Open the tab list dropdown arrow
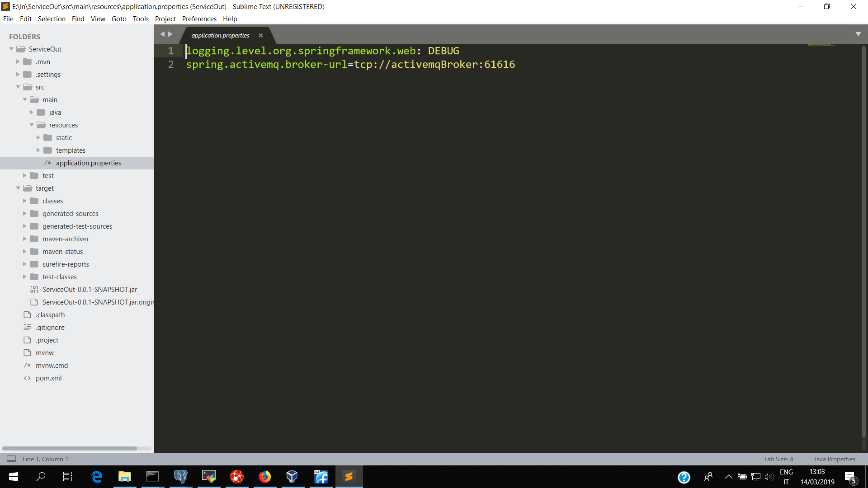This screenshot has width=868, height=488. point(858,34)
